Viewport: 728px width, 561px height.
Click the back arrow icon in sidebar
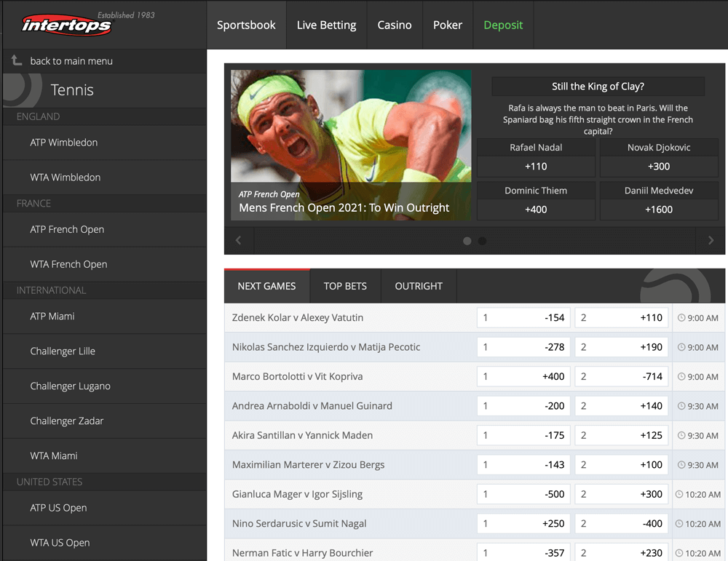pyautogui.click(x=17, y=60)
